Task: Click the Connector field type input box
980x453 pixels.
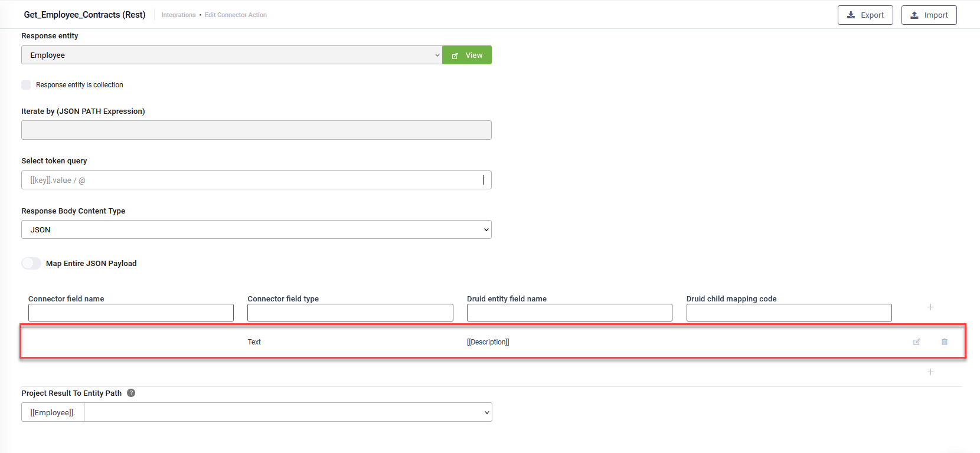Action: pyautogui.click(x=350, y=313)
